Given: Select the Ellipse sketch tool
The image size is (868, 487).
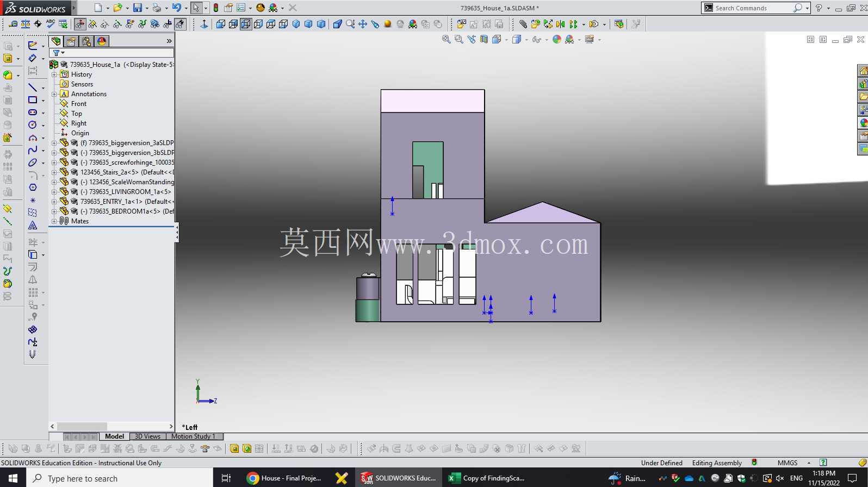Looking at the screenshot, I should (x=33, y=163).
